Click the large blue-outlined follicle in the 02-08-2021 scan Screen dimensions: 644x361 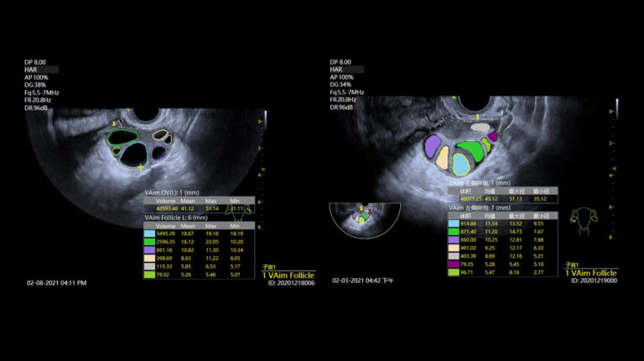[134, 154]
